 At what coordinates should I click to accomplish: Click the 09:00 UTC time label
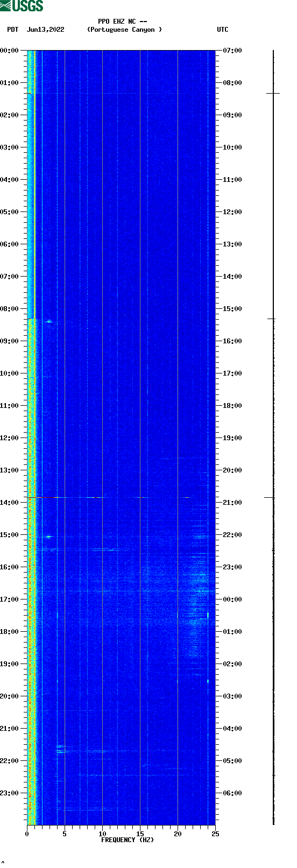(x=232, y=115)
